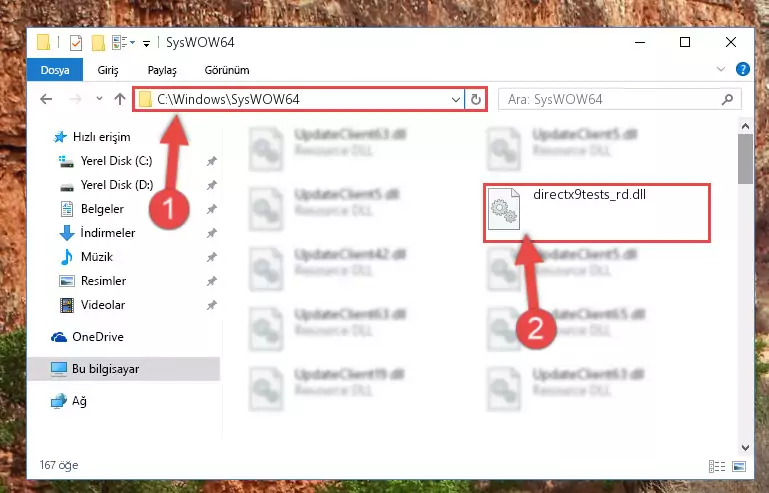
Task: Go up one folder level
Action: (x=120, y=99)
